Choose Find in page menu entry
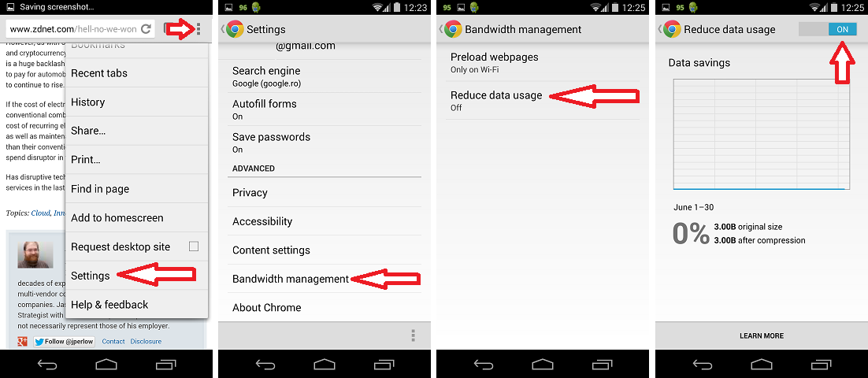This screenshot has height=378, width=868. pos(137,189)
